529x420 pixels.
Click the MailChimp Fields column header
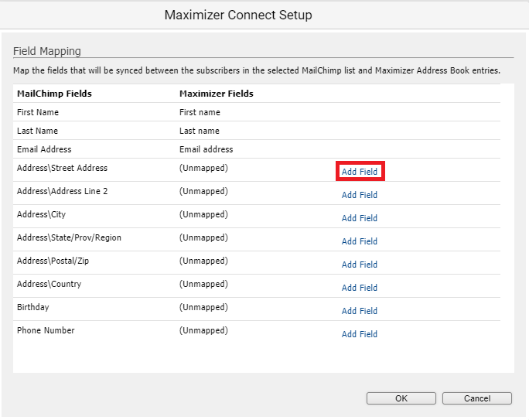tap(54, 94)
